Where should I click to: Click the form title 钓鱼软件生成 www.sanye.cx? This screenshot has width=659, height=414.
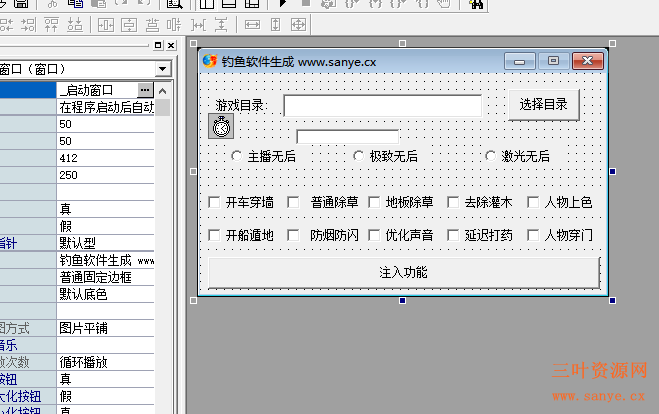(x=299, y=62)
